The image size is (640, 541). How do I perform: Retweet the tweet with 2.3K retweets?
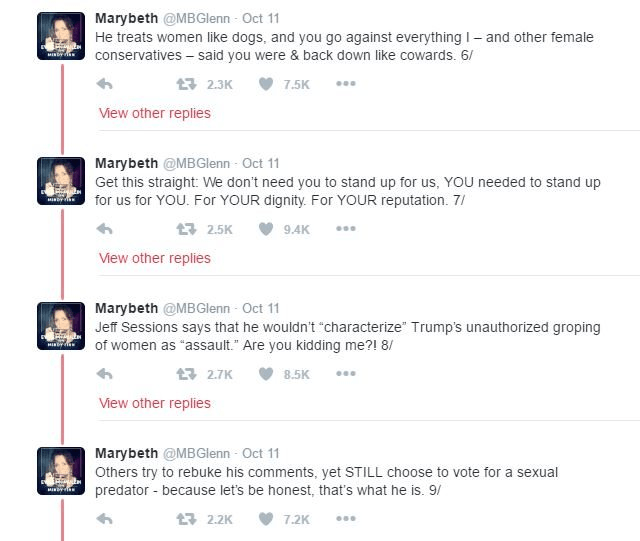[x=185, y=84]
